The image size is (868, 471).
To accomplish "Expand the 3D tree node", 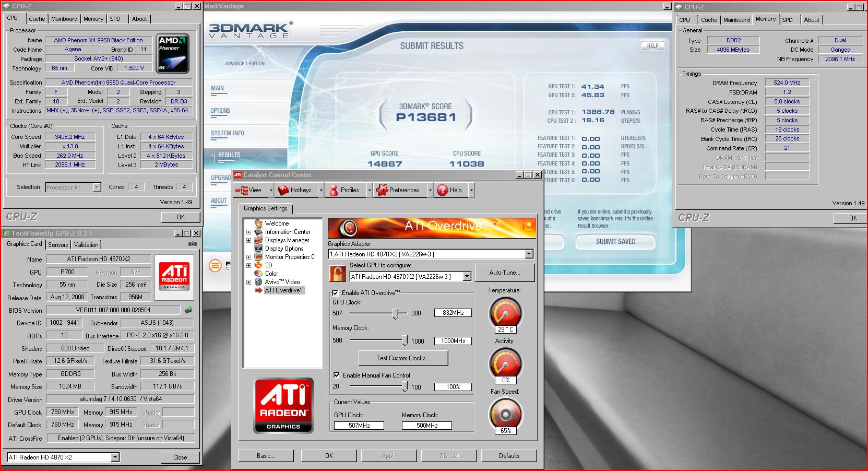I will [249, 265].
